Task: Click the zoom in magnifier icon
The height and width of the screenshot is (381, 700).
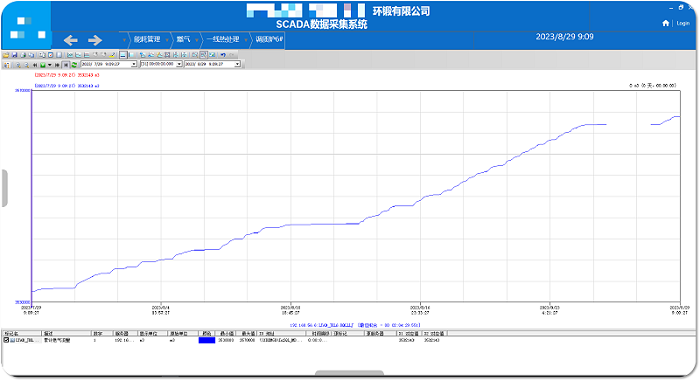Action: click(18, 65)
